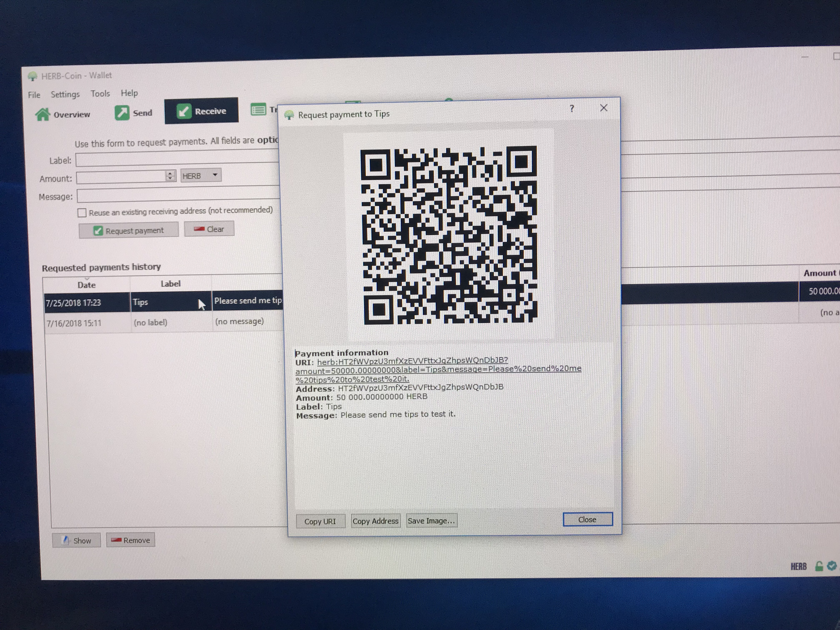Click the Remove button below history
This screenshot has width=840, height=630.
pos(131,540)
